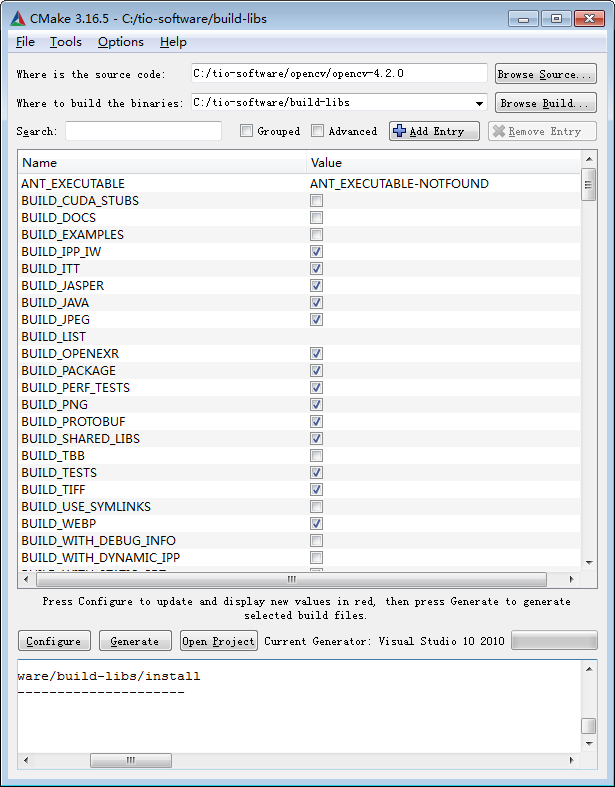Uncheck the BUILD_JPEG checkbox
Screen dimensions: 615x787
(x=316, y=320)
